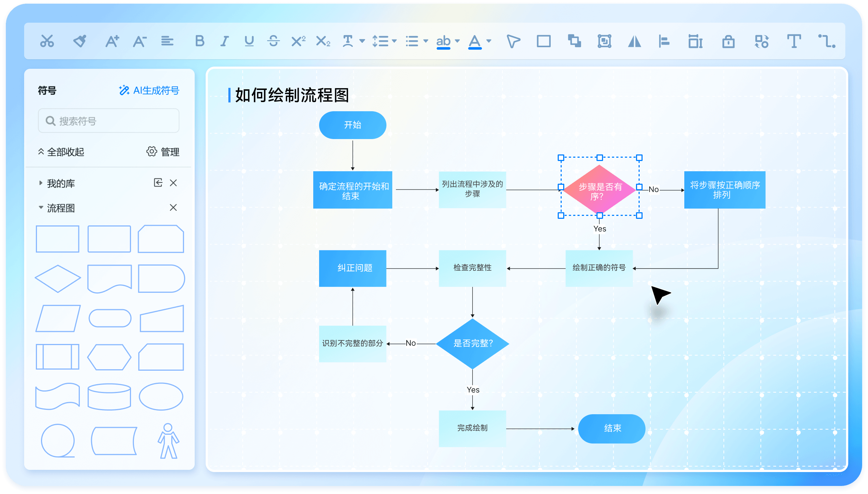868x494 pixels.
Task: Click the lock icon in toolbar
Action: click(728, 41)
